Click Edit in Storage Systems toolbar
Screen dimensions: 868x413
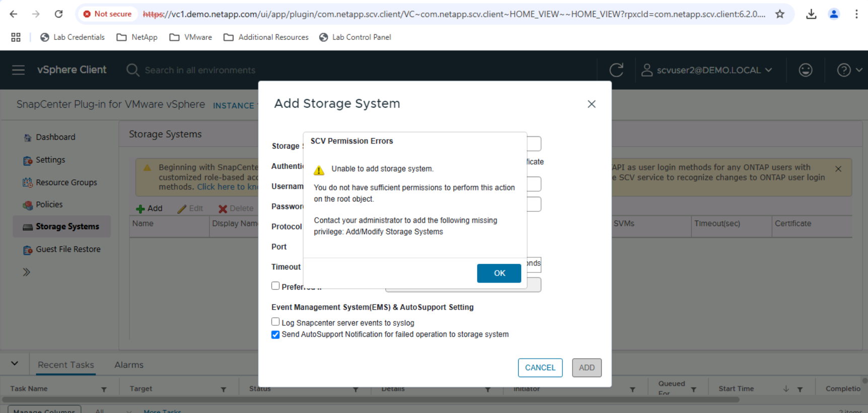click(x=190, y=209)
